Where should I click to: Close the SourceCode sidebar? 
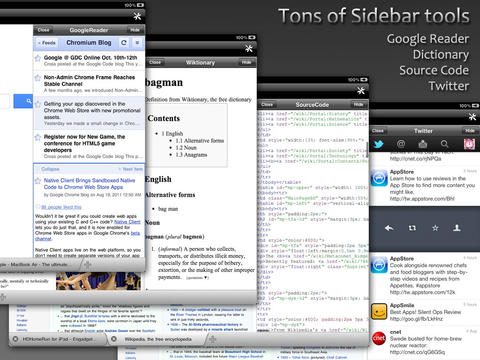click(x=267, y=105)
